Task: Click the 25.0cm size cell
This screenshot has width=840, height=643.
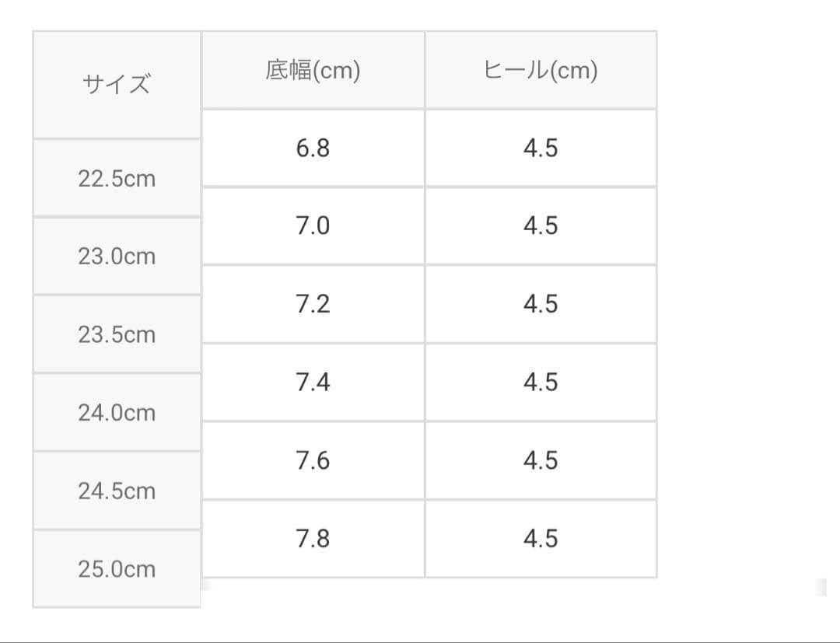Action: [117, 569]
